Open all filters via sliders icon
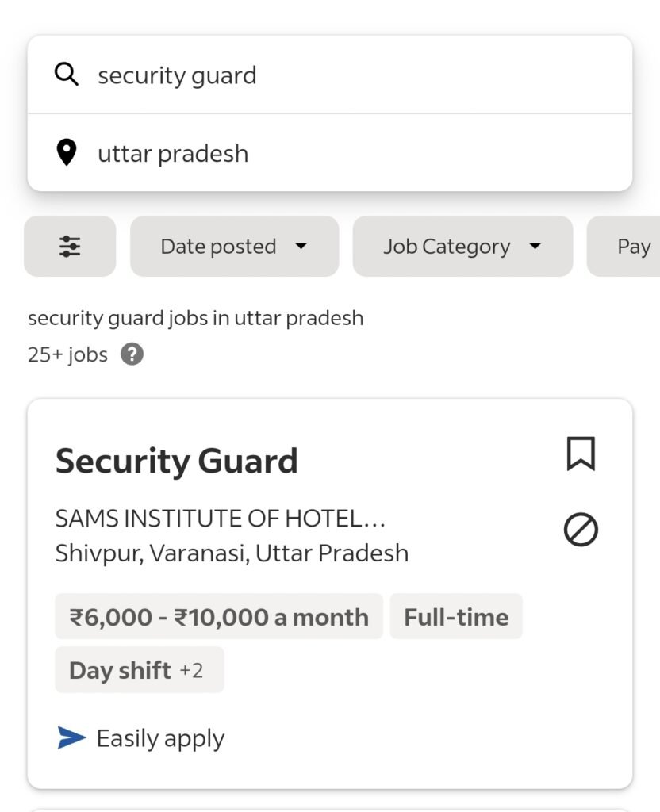This screenshot has width=660, height=812. point(70,247)
